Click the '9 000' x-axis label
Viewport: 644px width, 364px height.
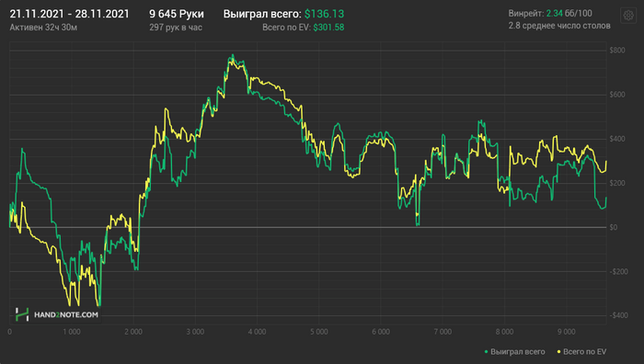coord(567,332)
